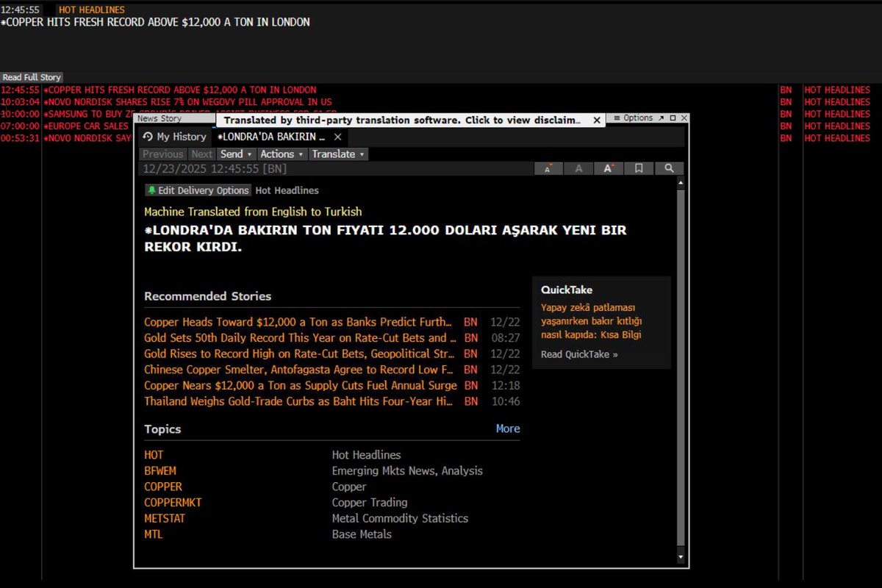Viewport: 882px width, 588px height.
Task: Open the Actions dropdown
Action: (282, 154)
